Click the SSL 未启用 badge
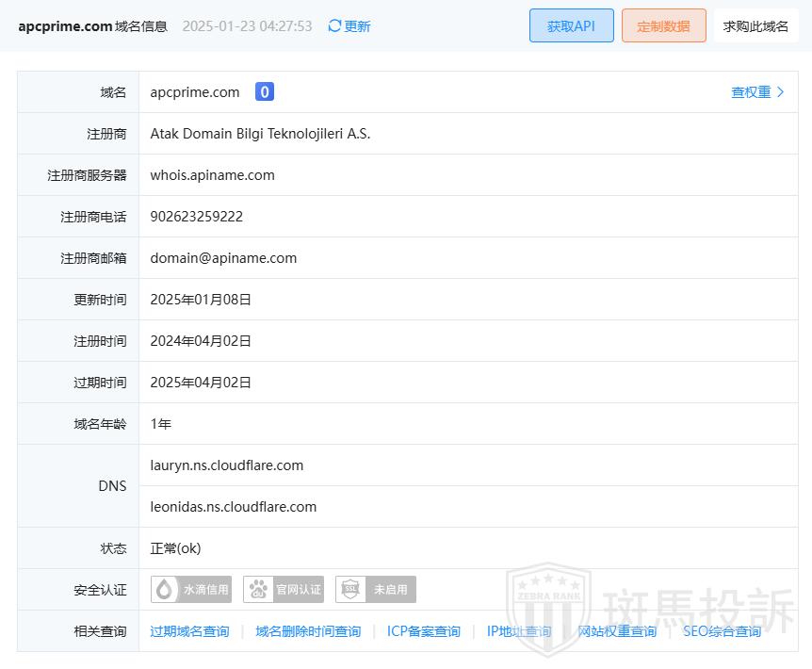This screenshot has width=812, height=669. (x=376, y=590)
